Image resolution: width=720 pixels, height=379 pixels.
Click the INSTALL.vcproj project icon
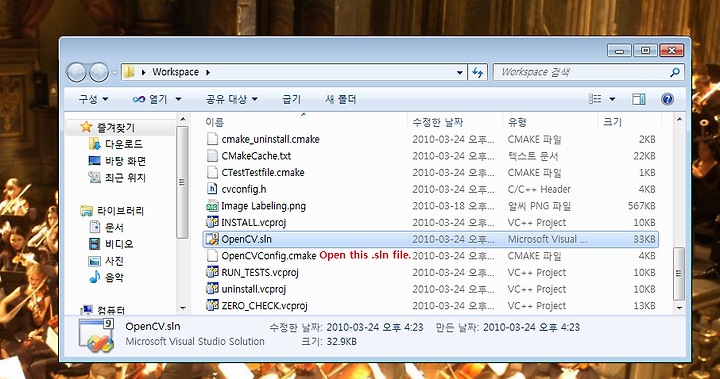coord(212,222)
